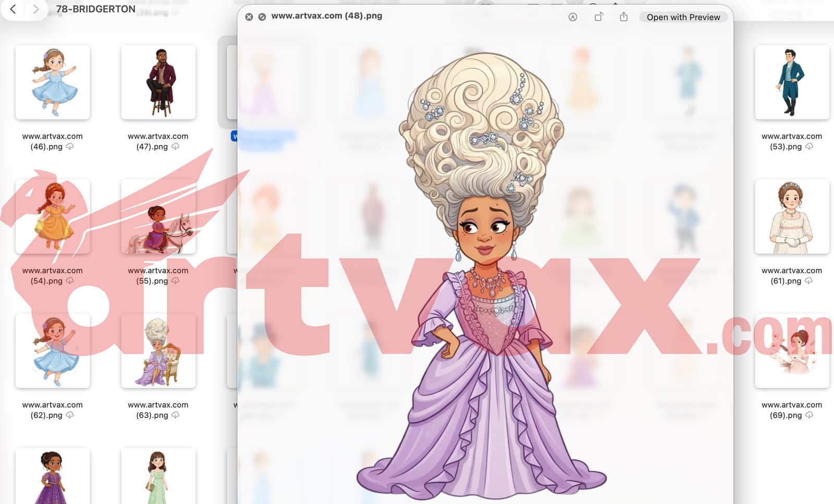Open the Share menu for the preview
834x504 pixels.
pyautogui.click(x=623, y=17)
